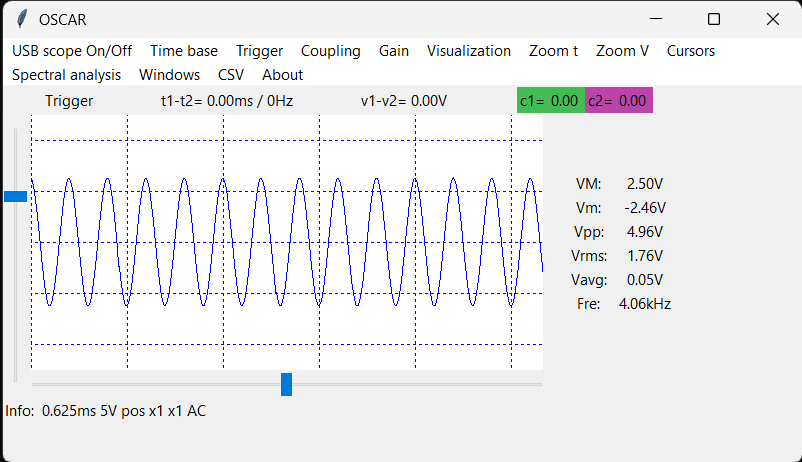Image resolution: width=802 pixels, height=462 pixels.
Task: Click the Trigger label above the plot
Action: [69, 101]
